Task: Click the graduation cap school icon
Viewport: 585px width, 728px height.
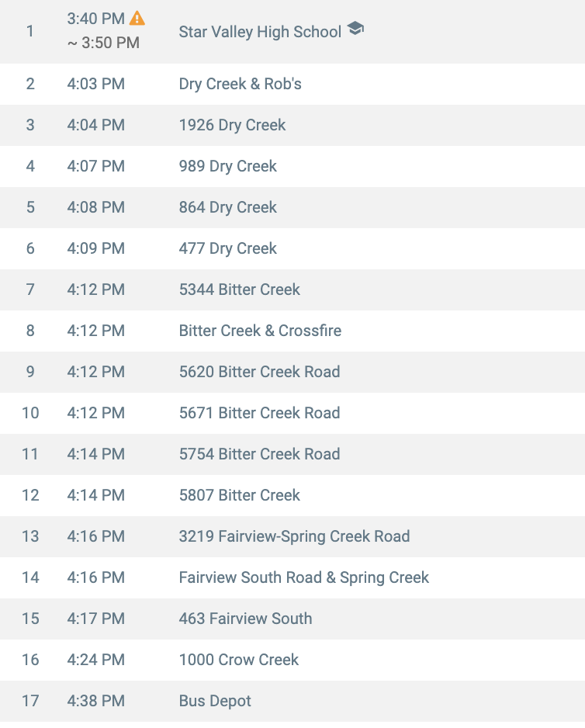Action: tap(355, 29)
